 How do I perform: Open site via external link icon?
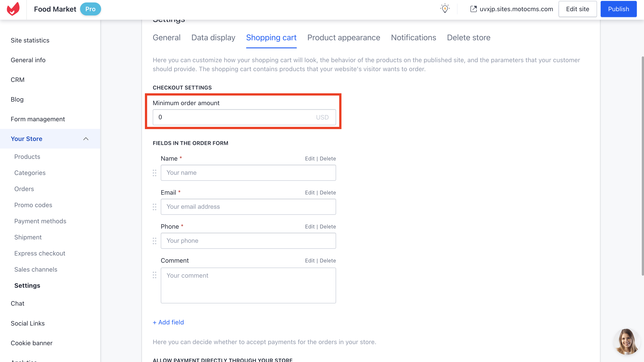click(x=473, y=9)
